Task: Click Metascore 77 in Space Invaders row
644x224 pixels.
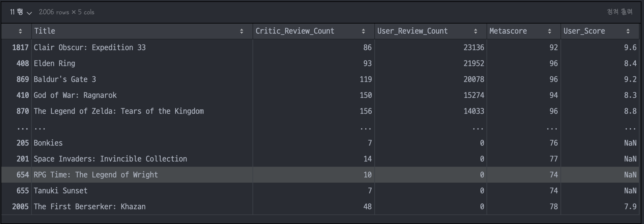Action: click(554, 159)
